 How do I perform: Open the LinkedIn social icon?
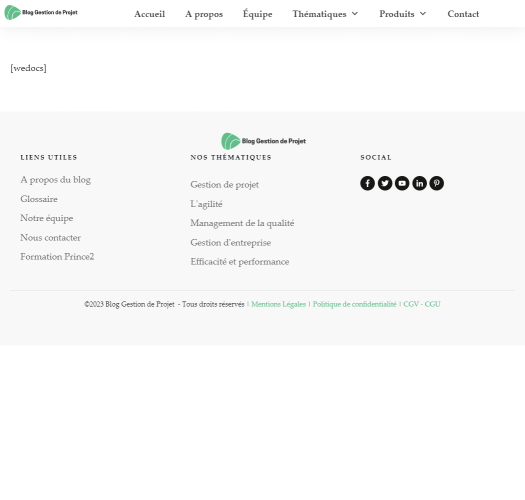point(419,183)
